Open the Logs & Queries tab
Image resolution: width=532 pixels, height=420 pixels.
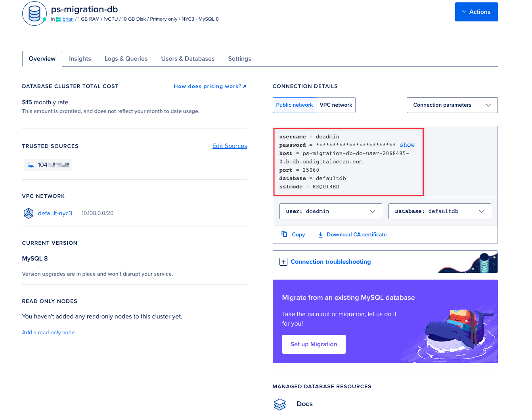click(126, 58)
